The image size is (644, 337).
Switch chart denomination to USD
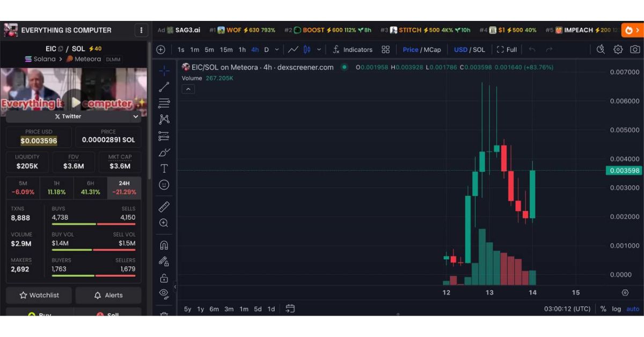pos(460,49)
